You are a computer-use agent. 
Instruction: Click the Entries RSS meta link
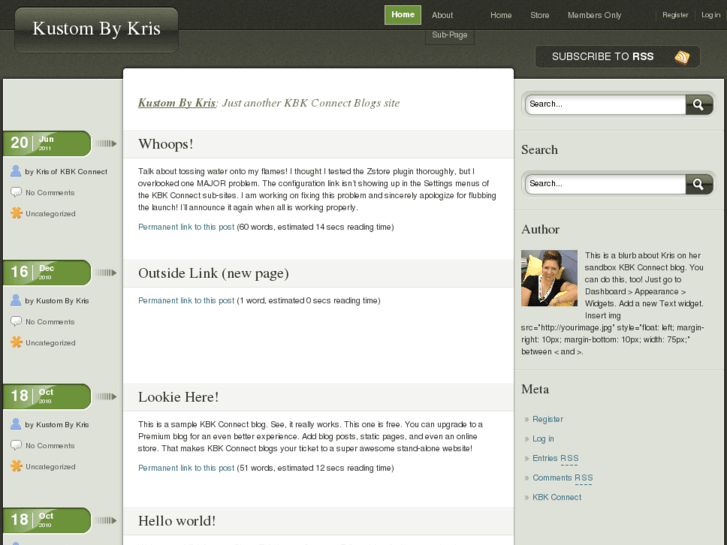pos(555,458)
